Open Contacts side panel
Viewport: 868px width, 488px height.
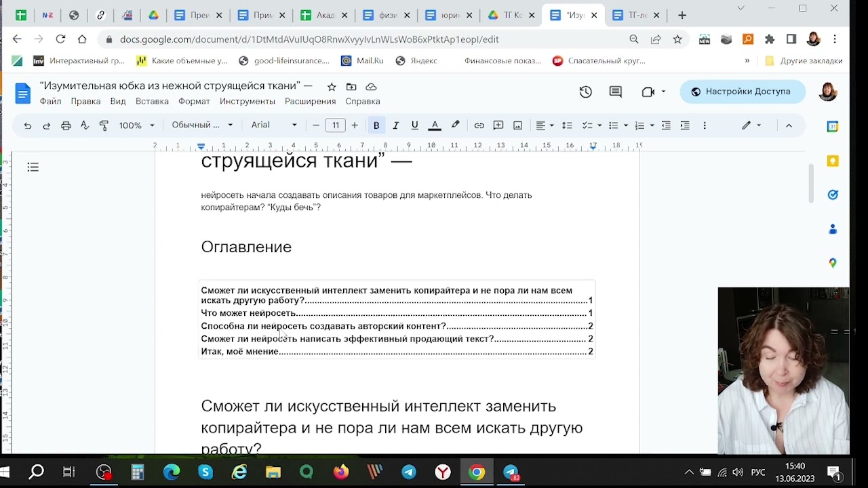(833, 229)
